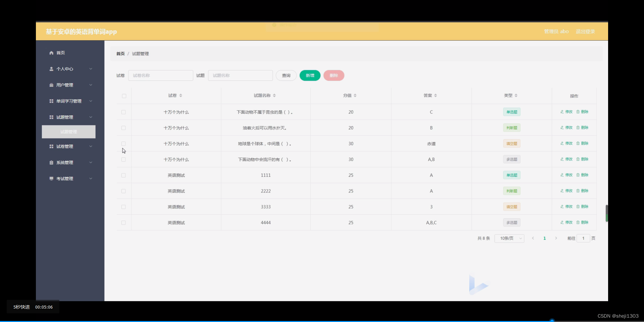The height and width of the screenshot is (322, 644).
Task: Open the 10条/页 page size dropdown
Action: pos(509,238)
